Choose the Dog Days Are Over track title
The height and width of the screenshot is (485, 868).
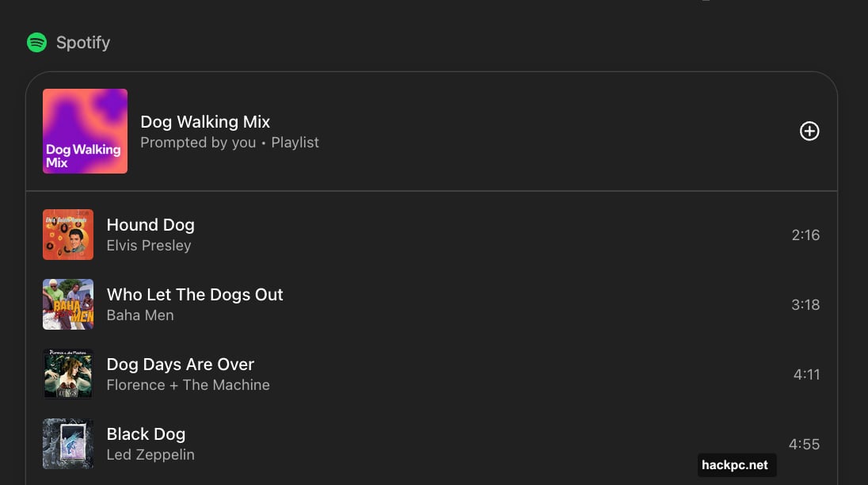(x=181, y=365)
